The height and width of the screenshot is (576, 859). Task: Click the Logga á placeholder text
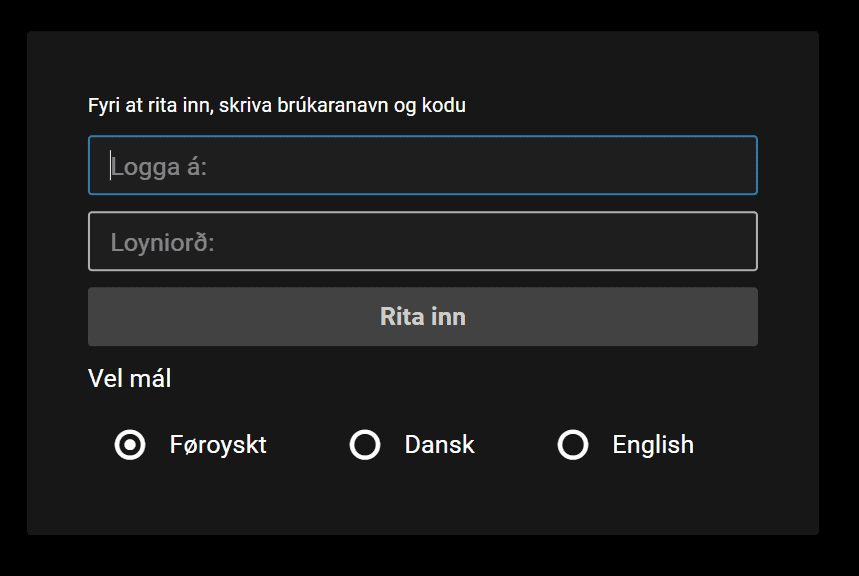[159, 167]
